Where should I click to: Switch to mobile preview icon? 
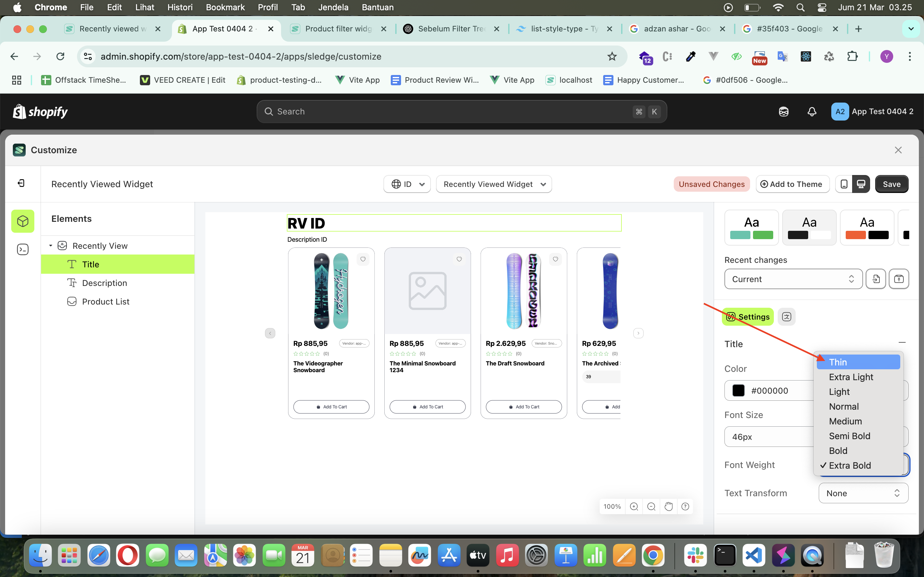point(844,184)
